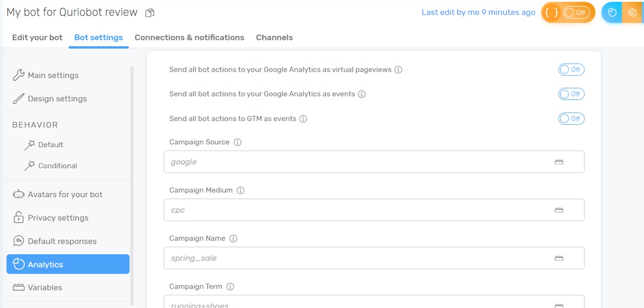Viewport: 644px width, 308px height.
Task: Switch to Connections & notifications tab
Action: tap(189, 38)
